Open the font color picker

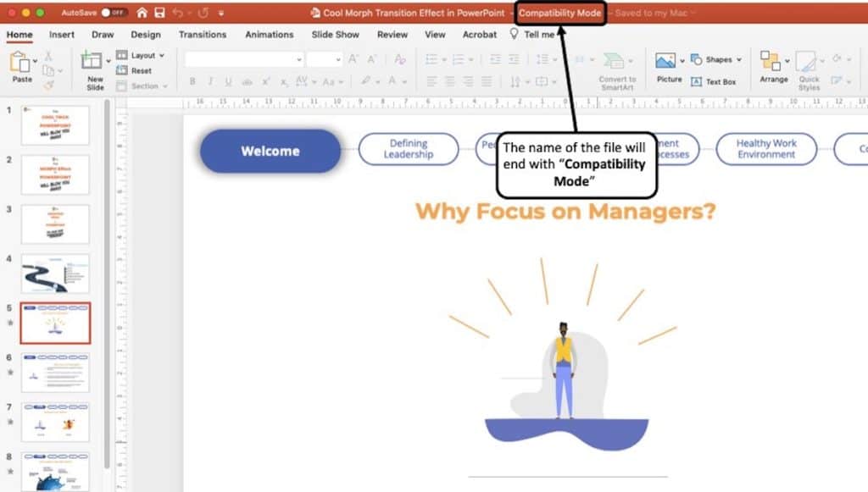click(393, 79)
